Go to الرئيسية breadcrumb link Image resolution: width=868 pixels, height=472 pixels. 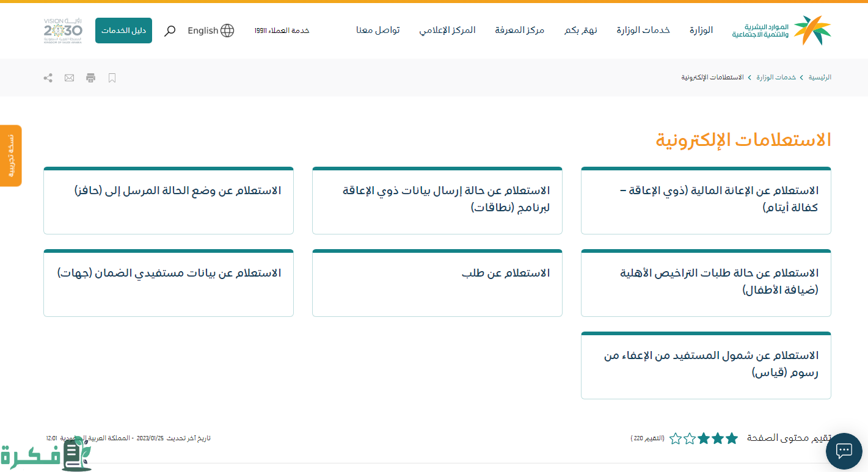click(x=820, y=78)
